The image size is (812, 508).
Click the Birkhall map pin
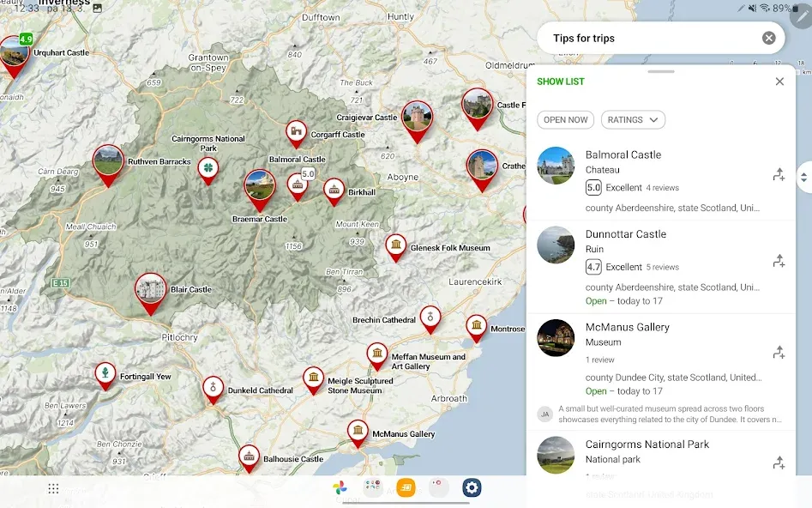(x=334, y=190)
